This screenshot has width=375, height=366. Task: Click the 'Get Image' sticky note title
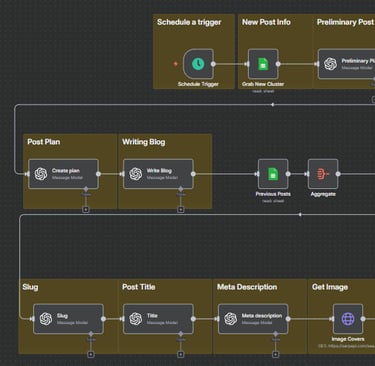coord(330,287)
